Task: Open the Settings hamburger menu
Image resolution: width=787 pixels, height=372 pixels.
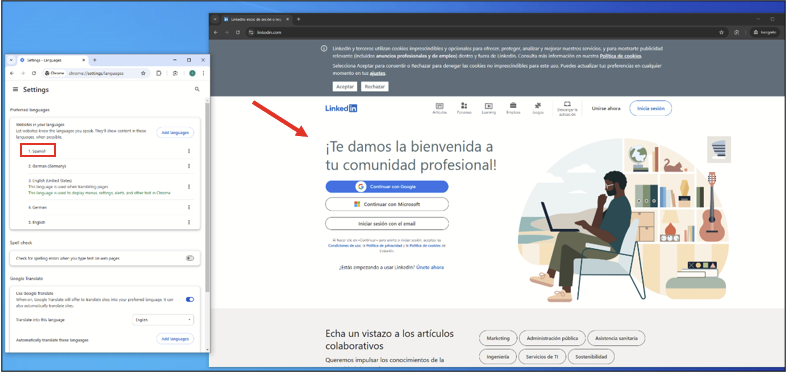Action: pyautogui.click(x=15, y=89)
